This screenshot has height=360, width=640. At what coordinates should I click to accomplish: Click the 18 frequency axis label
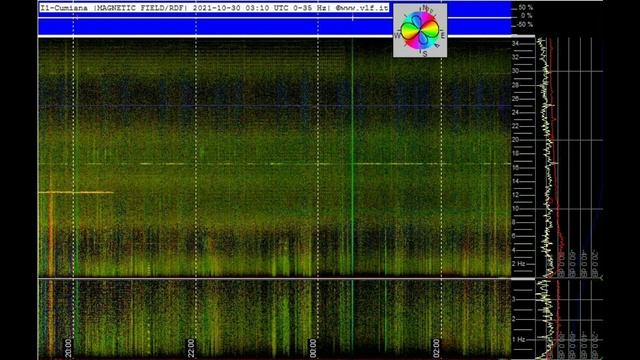516,153
